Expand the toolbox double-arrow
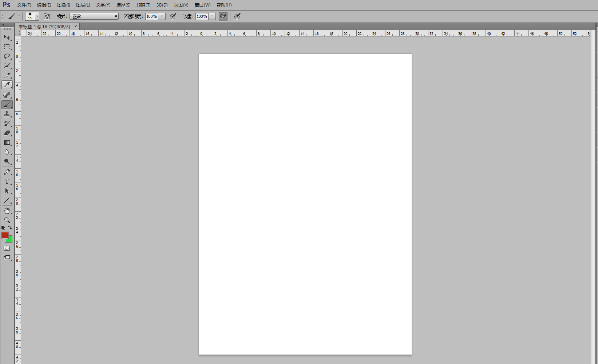This screenshot has width=598, height=364. 3,25
